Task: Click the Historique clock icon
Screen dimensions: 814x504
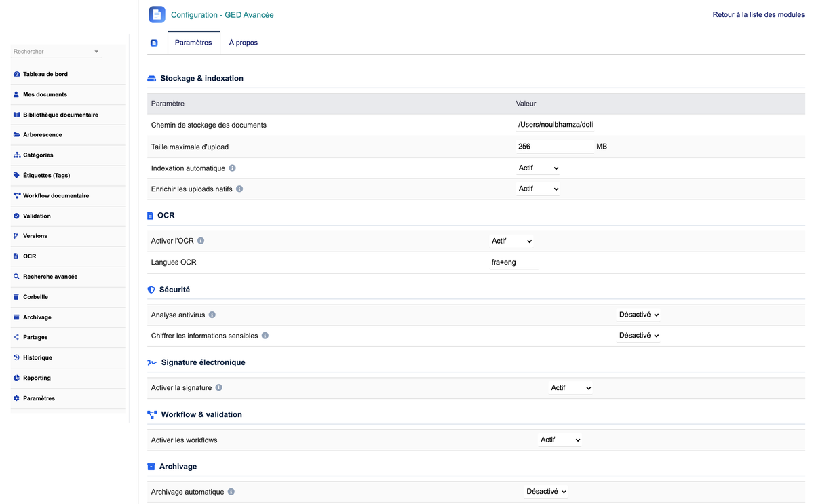Action: coord(16,357)
